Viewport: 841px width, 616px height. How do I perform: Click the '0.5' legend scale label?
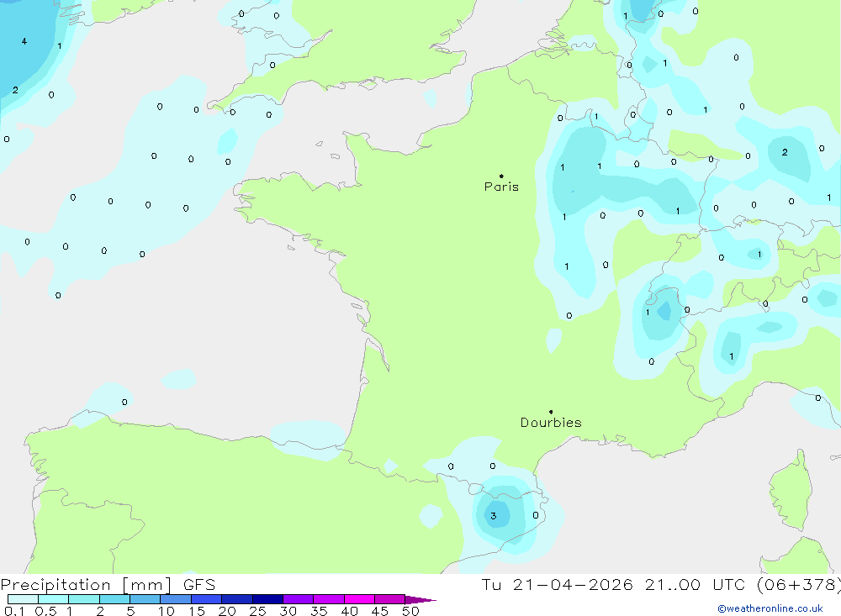click(x=45, y=611)
